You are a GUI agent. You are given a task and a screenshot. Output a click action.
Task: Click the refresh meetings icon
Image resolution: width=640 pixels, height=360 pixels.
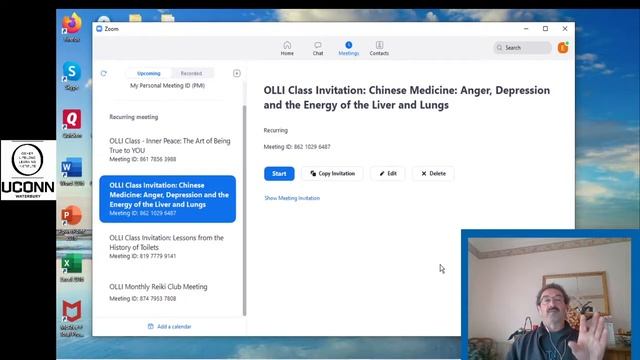[x=104, y=73]
